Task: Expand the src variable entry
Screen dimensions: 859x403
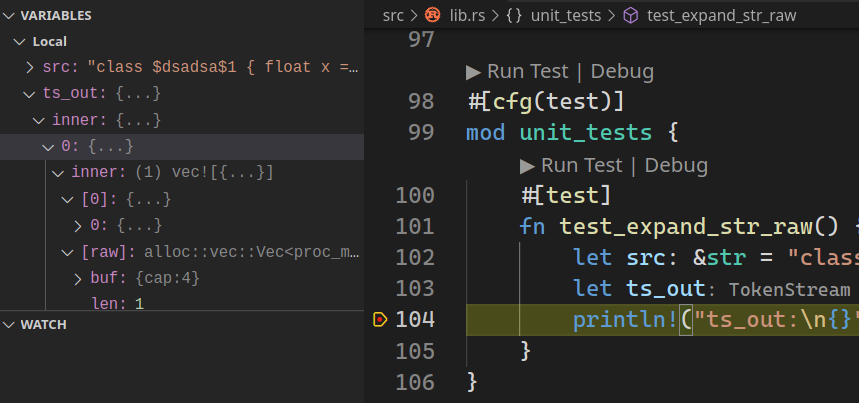Action: 30,68
